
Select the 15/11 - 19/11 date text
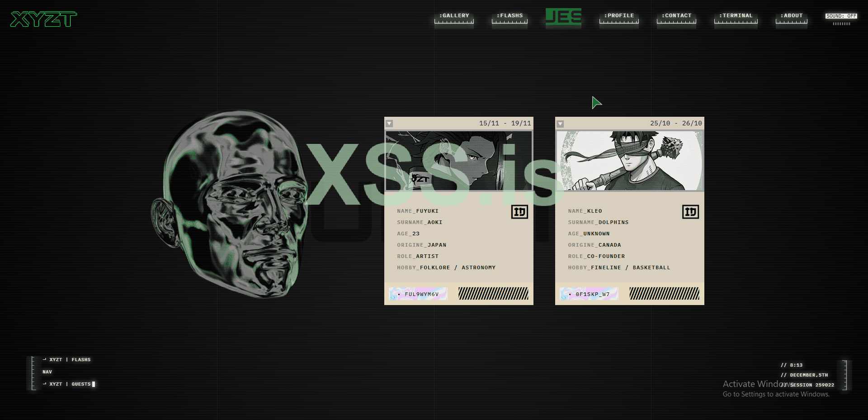click(505, 123)
